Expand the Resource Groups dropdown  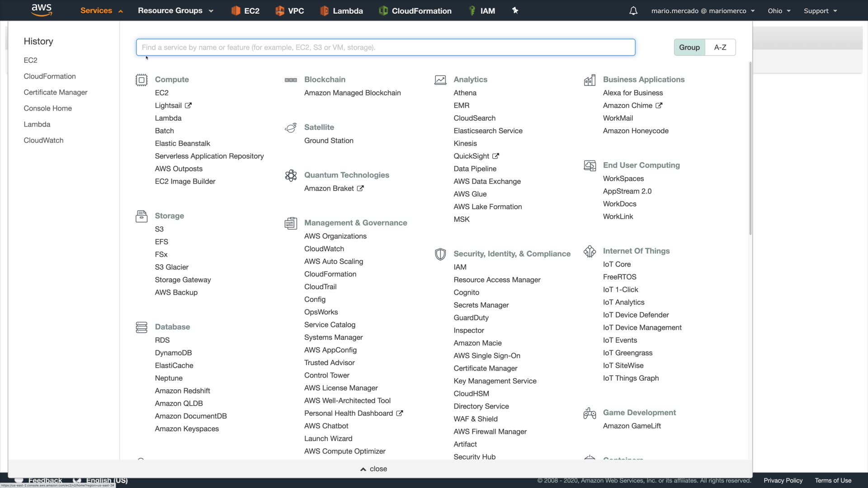click(175, 11)
